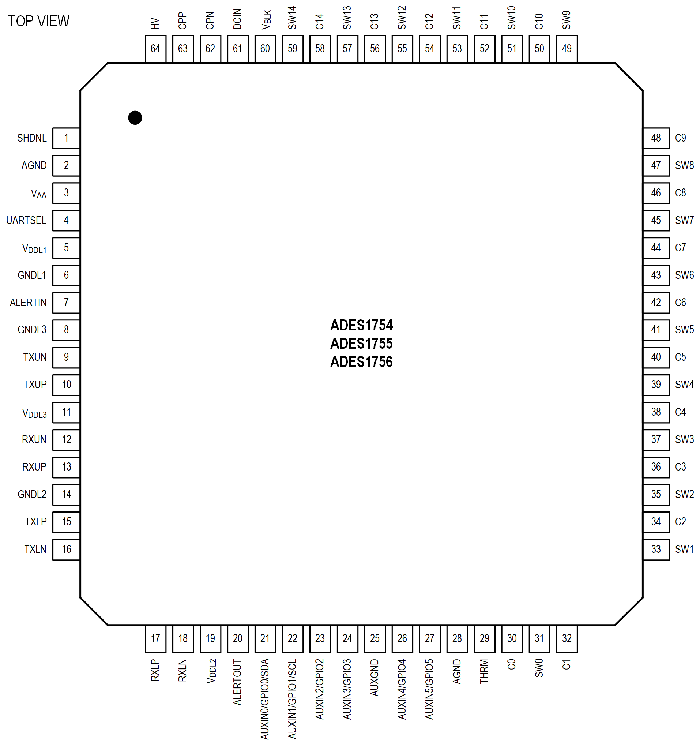Click pin 40 box beside C5
Image resolution: width=700 pixels, height=746 pixels.
pyautogui.click(x=656, y=357)
